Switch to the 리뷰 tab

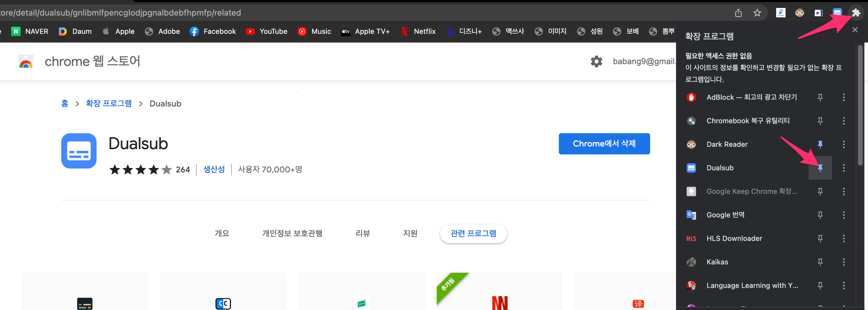pyautogui.click(x=362, y=233)
